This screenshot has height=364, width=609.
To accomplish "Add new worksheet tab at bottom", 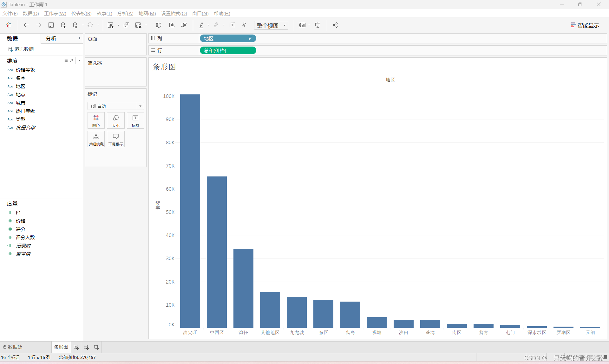I will point(76,347).
